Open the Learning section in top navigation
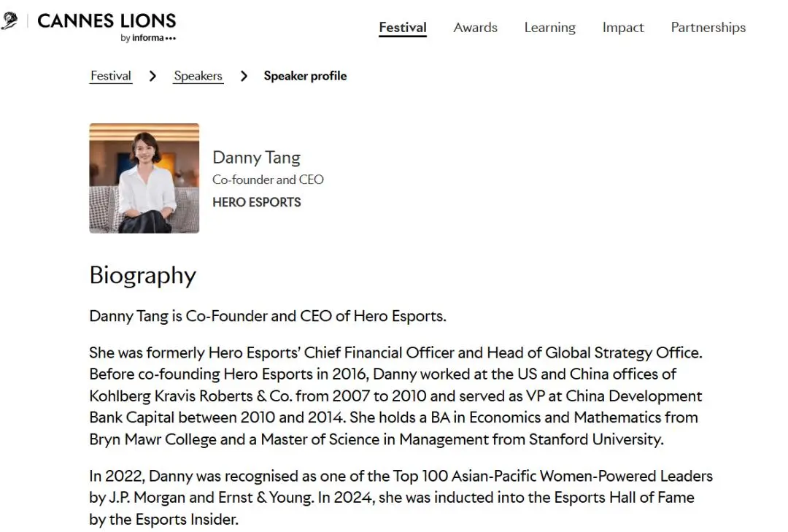Image resolution: width=788 pixels, height=532 pixels. 549,28
